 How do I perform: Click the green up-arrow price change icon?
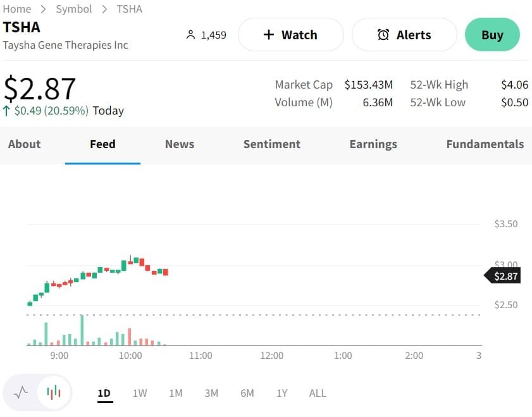[6, 111]
